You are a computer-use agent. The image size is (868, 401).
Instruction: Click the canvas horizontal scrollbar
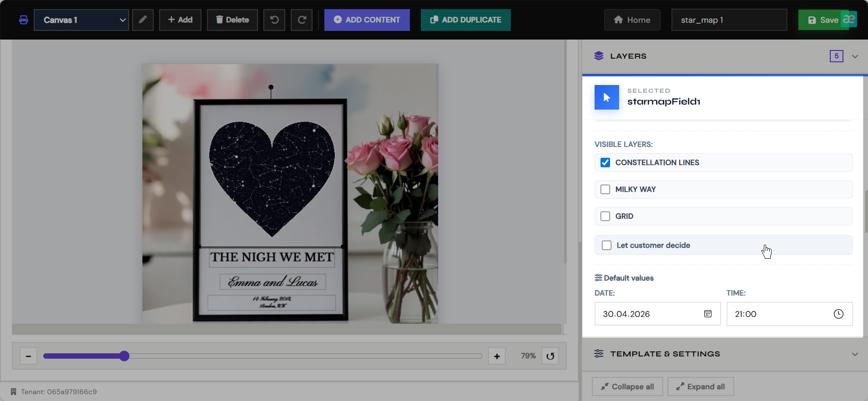[x=287, y=329]
